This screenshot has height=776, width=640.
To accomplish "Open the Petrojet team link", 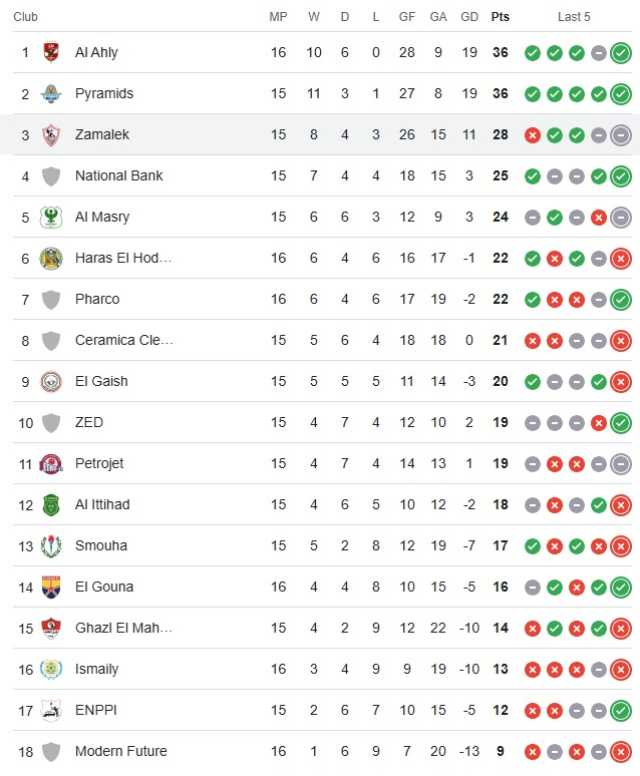I will tap(99, 464).
